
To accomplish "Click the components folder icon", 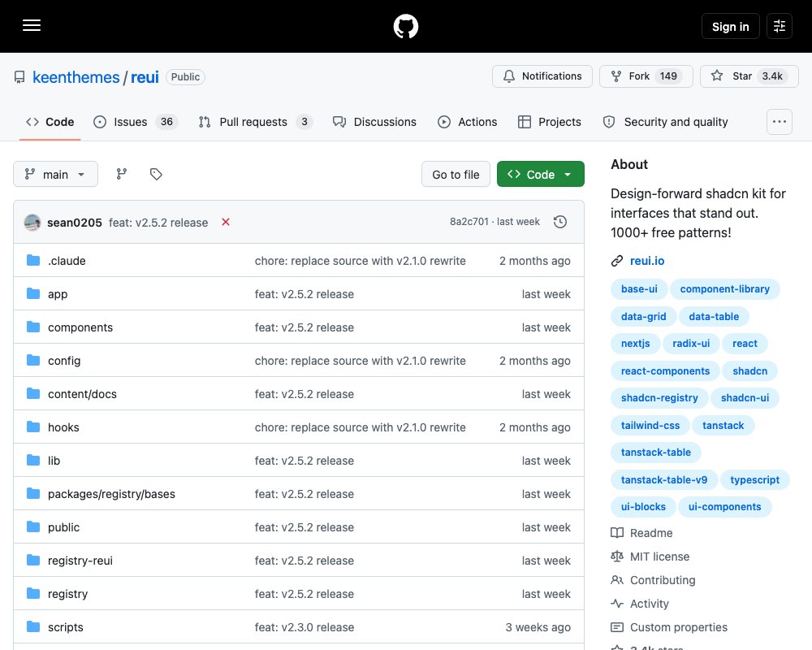I will coord(33,327).
